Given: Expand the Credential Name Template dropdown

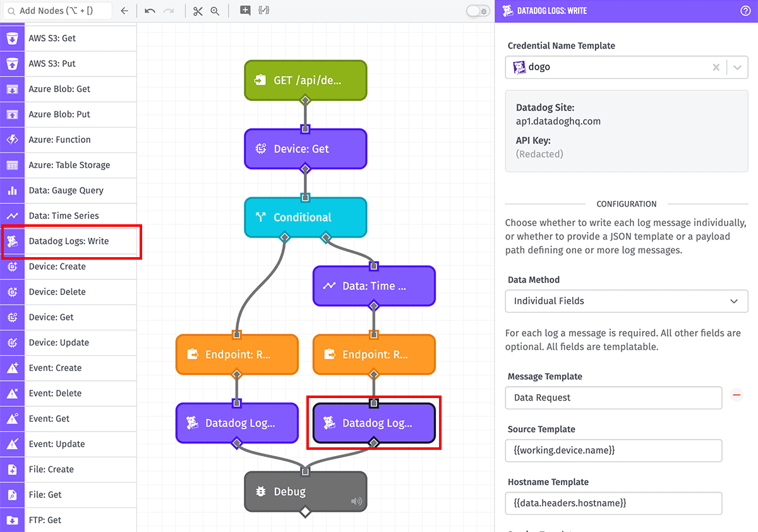Looking at the screenshot, I should [x=738, y=67].
